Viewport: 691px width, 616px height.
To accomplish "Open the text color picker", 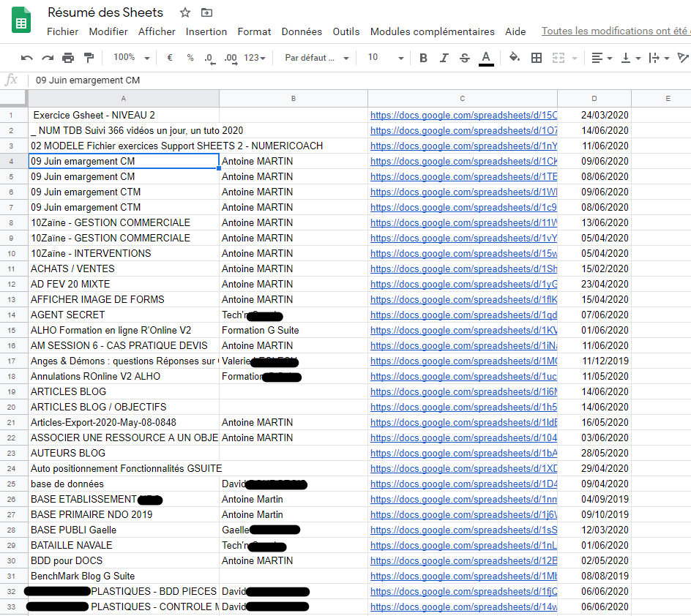I will coord(486,58).
